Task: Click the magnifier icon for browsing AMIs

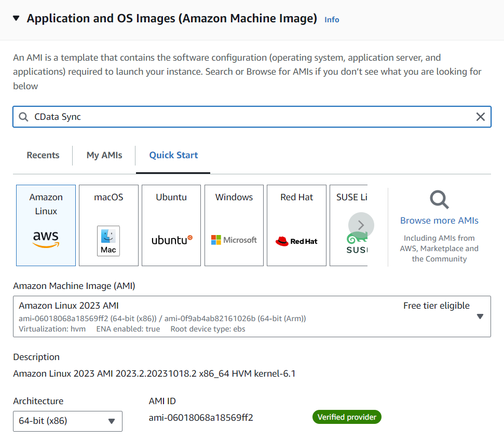Action: click(439, 200)
